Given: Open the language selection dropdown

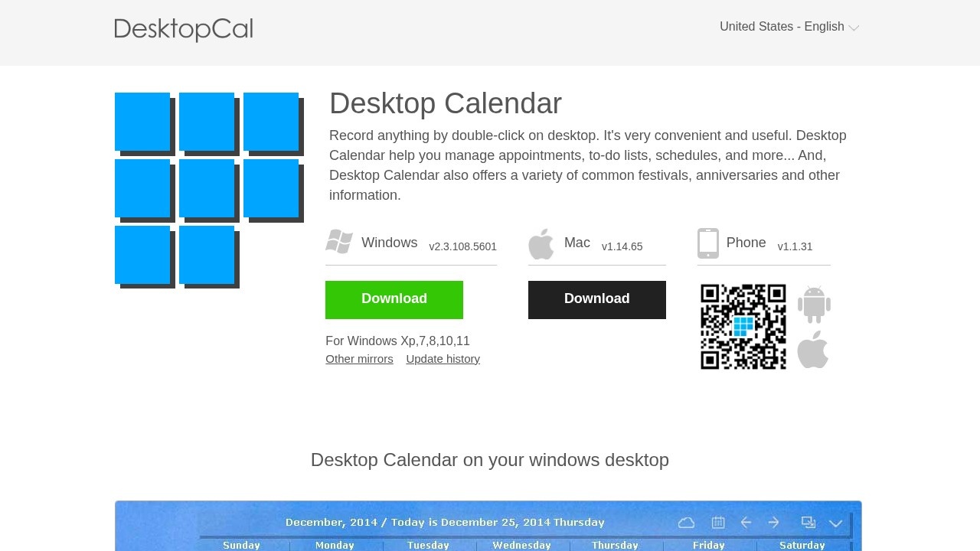Looking at the screenshot, I should point(789,27).
